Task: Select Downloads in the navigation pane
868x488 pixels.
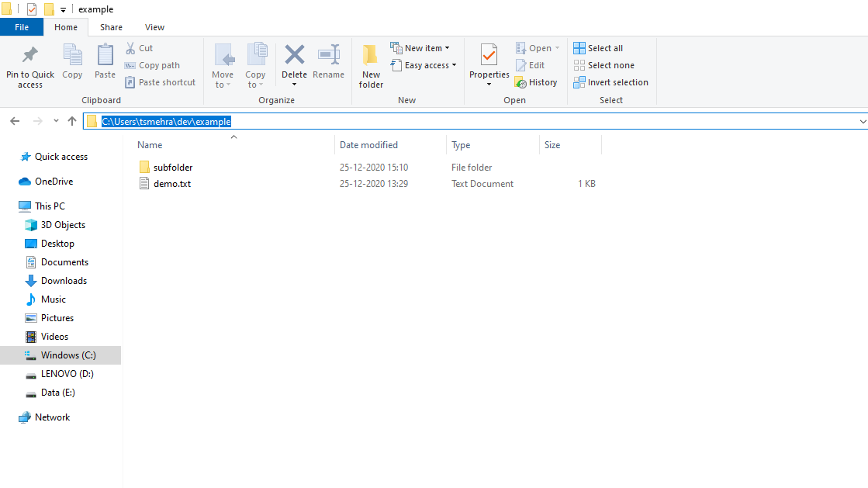Action: pyautogui.click(x=64, y=281)
